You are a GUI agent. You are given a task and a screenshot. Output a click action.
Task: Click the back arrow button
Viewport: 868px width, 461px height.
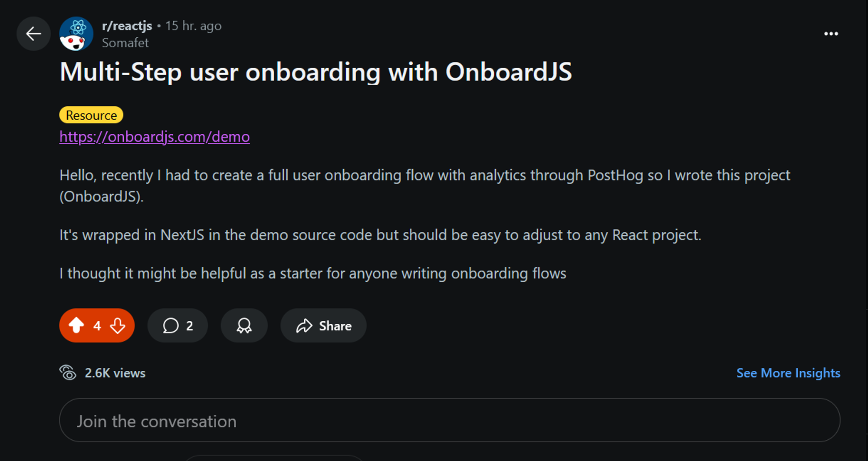coord(33,34)
